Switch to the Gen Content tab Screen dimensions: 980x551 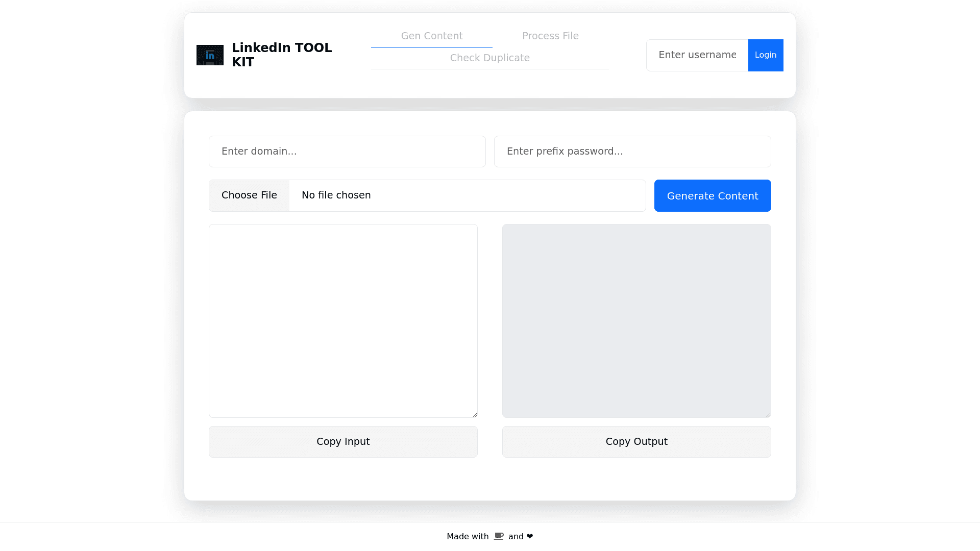click(x=431, y=36)
